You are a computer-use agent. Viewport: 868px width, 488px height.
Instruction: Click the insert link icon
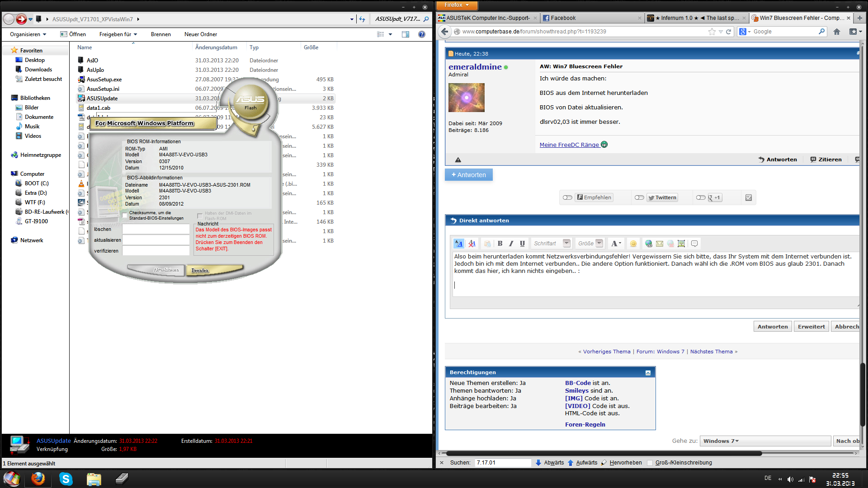[649, 244]
